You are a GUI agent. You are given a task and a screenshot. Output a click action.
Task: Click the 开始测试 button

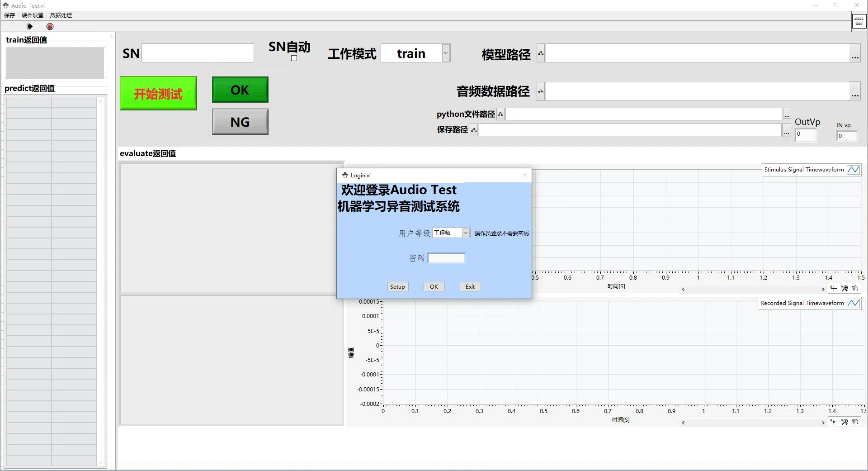point(158,93)
